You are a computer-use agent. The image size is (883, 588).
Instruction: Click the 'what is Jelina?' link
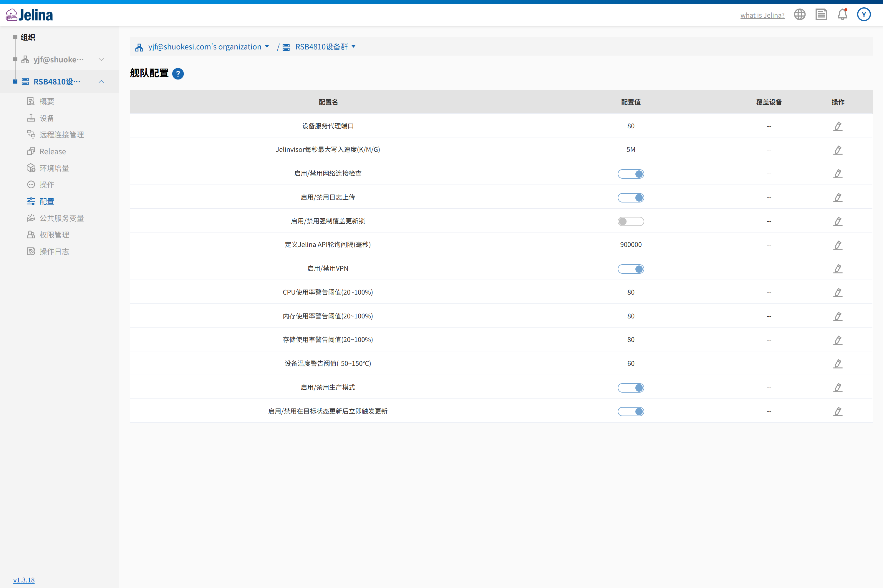coord(762,15)
